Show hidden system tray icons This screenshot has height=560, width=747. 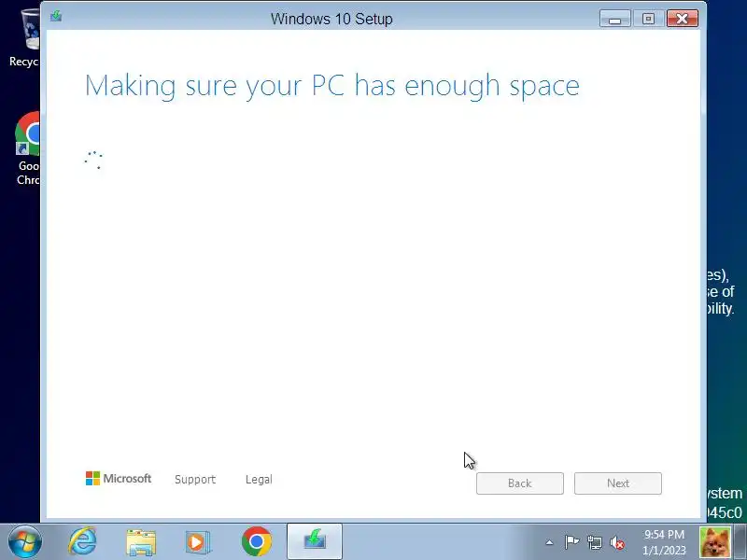pyautogui.click(x=549, y=542)
